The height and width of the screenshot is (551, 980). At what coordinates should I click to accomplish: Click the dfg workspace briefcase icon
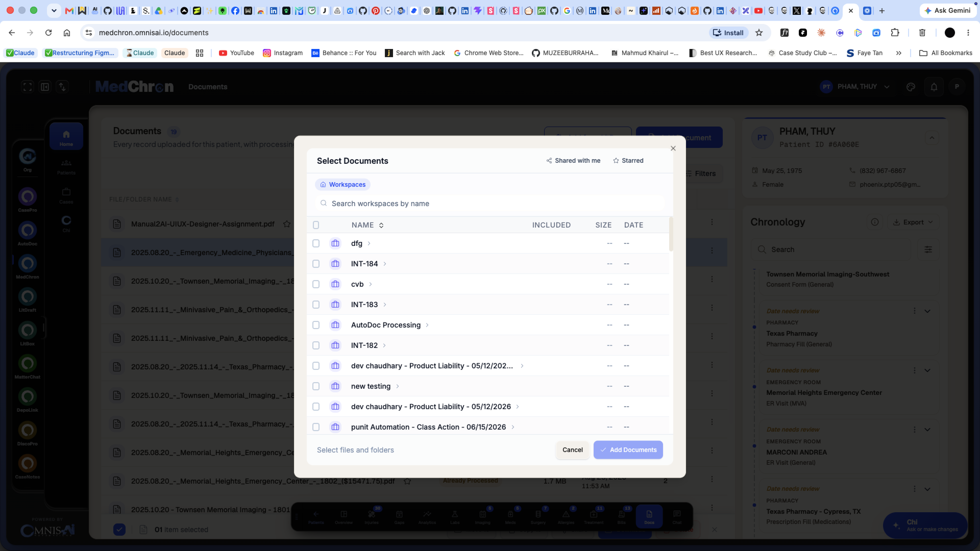tap(335, 243)
